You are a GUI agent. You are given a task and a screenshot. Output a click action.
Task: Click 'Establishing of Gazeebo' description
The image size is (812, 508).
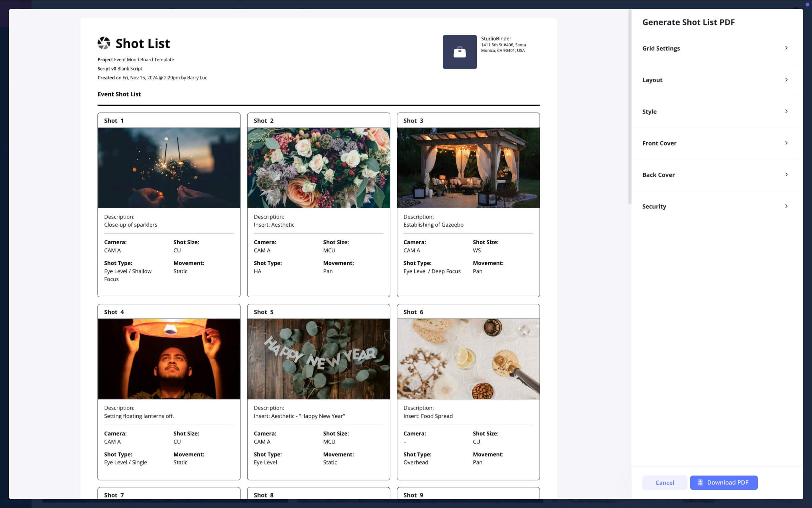pyautogui.click(x=433, y=224)
